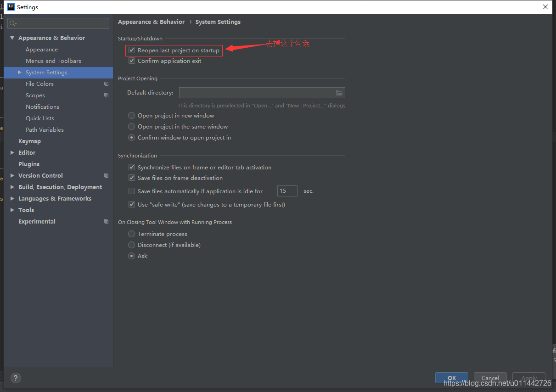Click the project-level icon beside Version Control
Image resolution: width=556 pixels, height=392 pixels.
[x=106, y=175]
